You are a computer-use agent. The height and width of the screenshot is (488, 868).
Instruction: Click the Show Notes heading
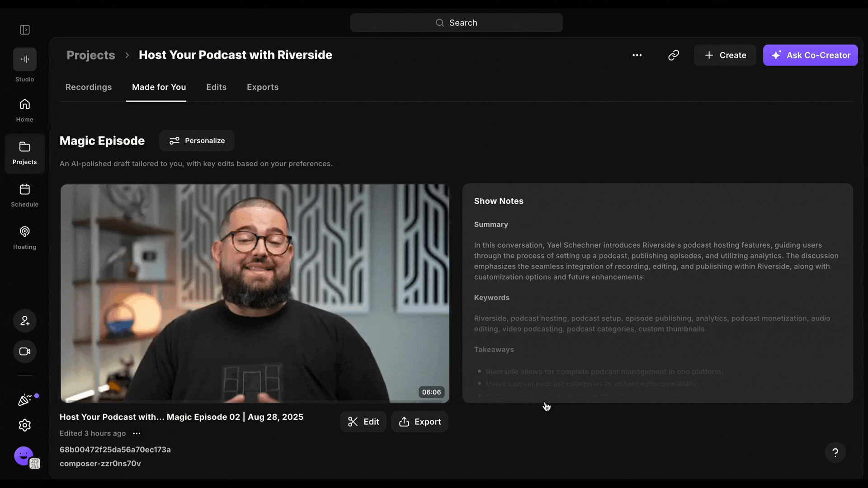click(x=499, y=201)
